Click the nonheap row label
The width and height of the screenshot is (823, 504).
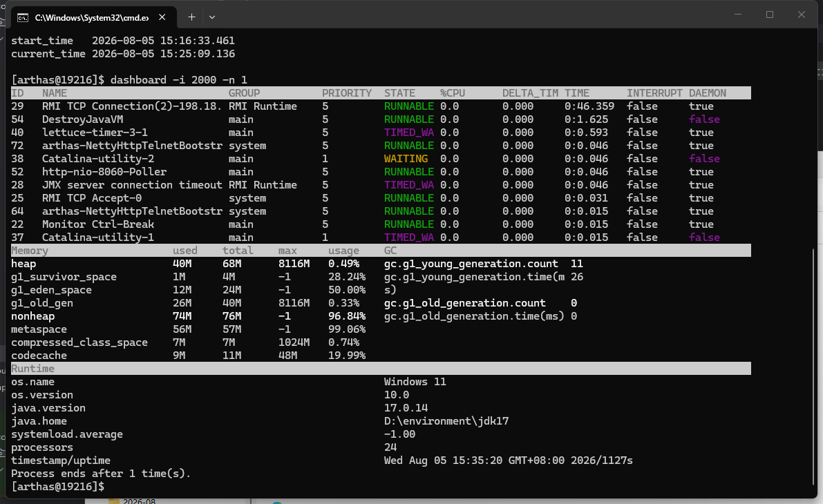tap(32, 316)
